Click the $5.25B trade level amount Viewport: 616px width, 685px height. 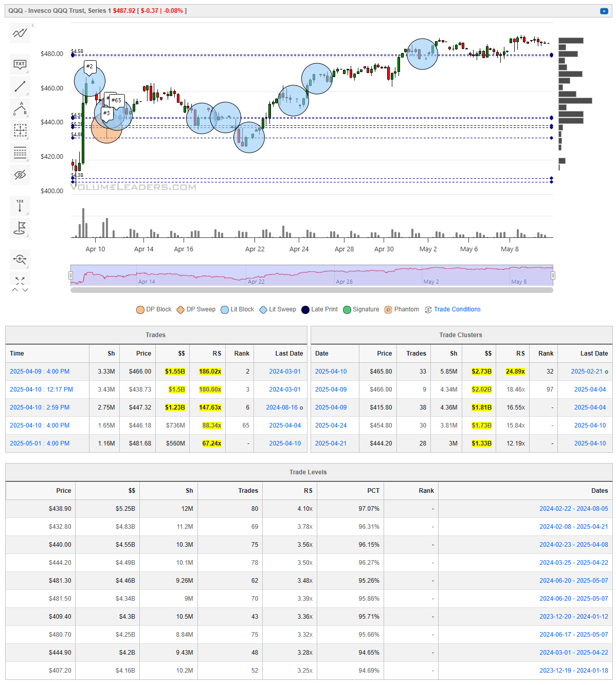click(125, 509)
